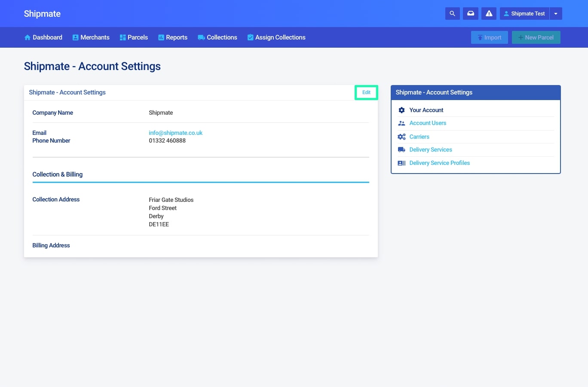Click the Shipmate logo text
This screenshot has height=387, width=588.
(x=42, y=14)
